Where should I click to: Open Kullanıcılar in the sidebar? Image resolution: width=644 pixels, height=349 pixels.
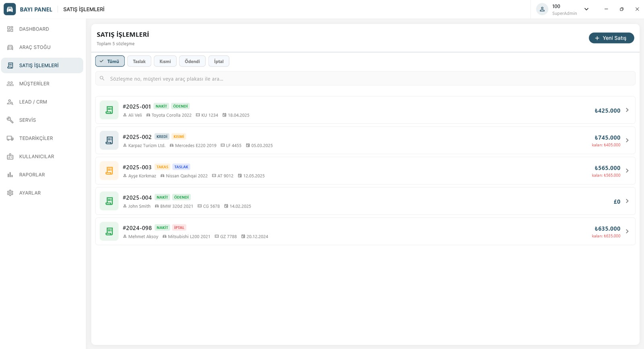(x=42, y=156)
